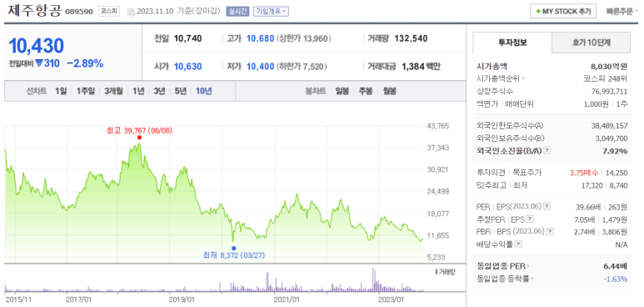Toggle the 실시간 button

(x=237, y=12)
